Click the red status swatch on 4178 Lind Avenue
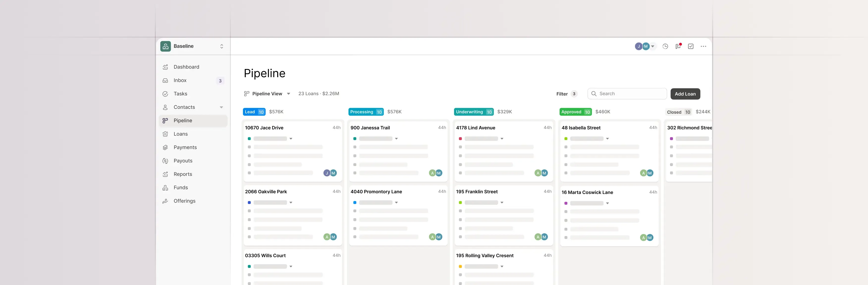The image size is (868, 285). pyautogui.click(x=460, y=139)
